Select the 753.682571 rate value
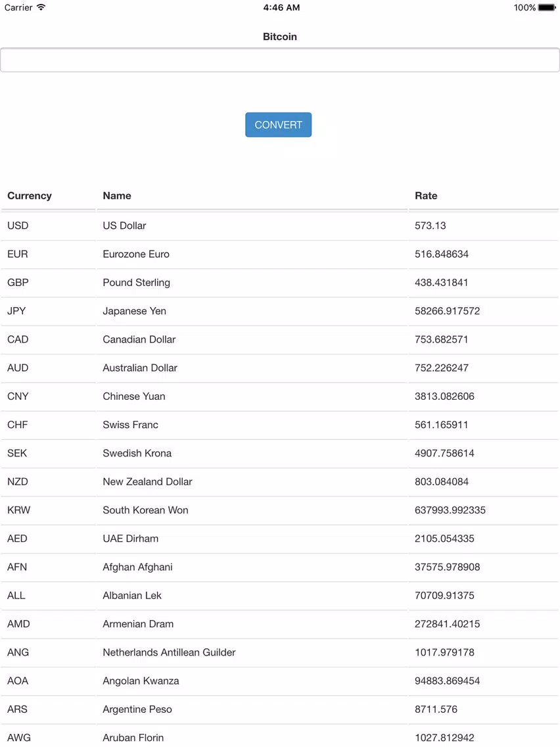Image resolution: width=560 pixels, height=747 pixels. pyautogui.click(x=442, y=339)
